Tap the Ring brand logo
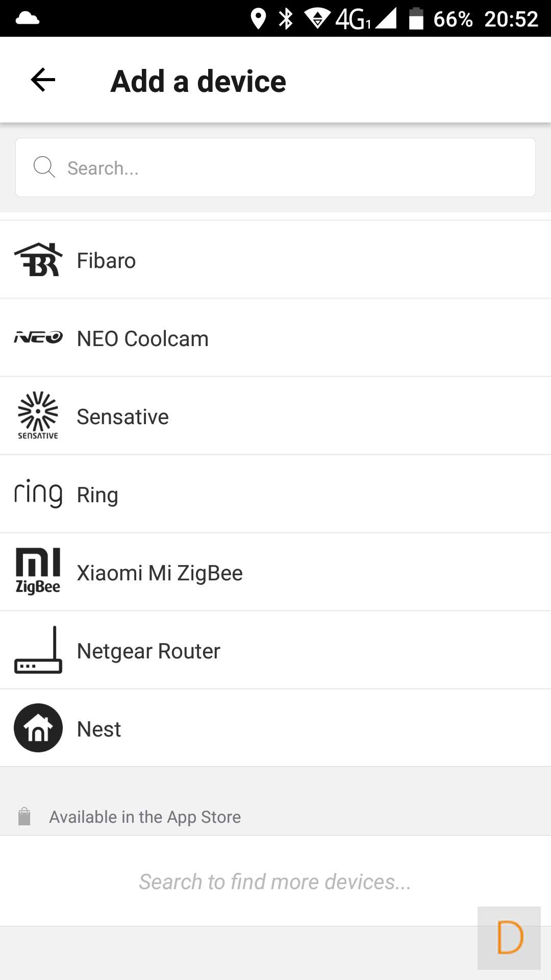Image resolution: width=551 pixels, height=980 pixels. (x=38, y=494)
